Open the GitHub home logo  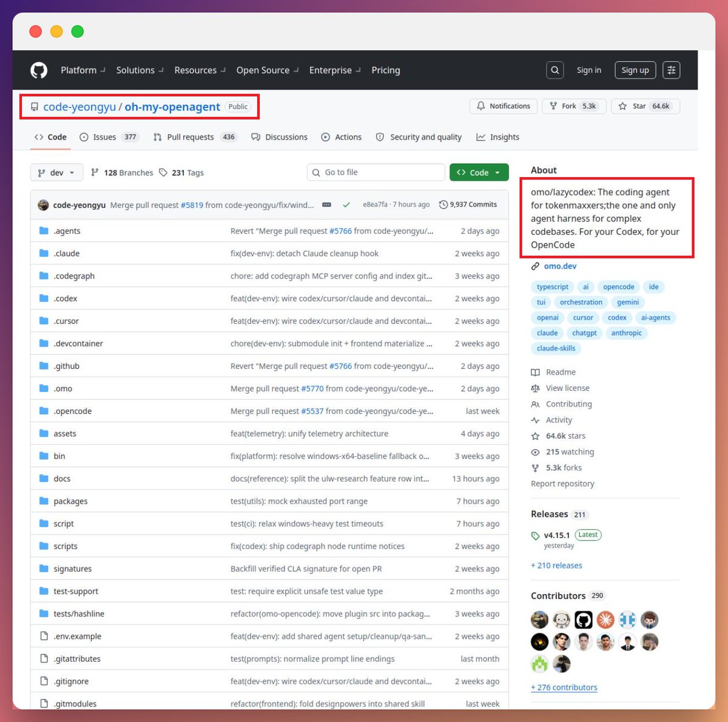click(x=39, y=70)
